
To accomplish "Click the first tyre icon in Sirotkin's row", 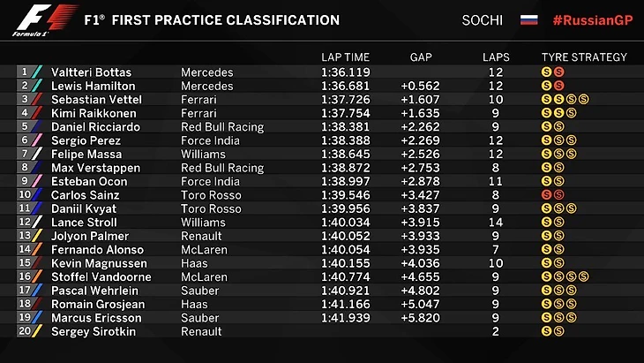I will click(x=547, y=331).
